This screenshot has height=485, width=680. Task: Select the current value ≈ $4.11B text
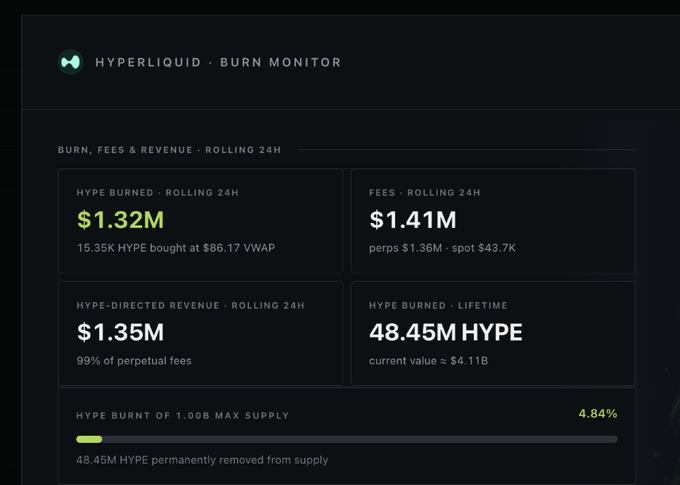pos(428,360)
